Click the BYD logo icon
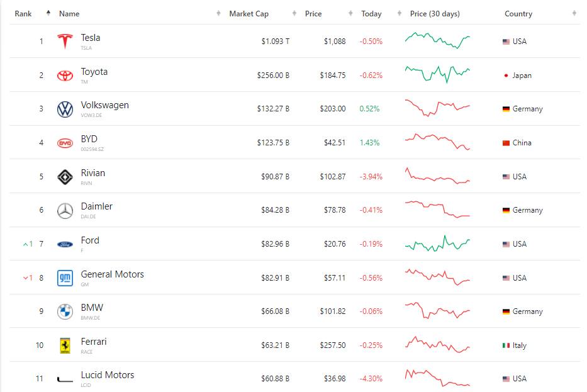This screenshot has width=587, height=392. tap(65, 143)
